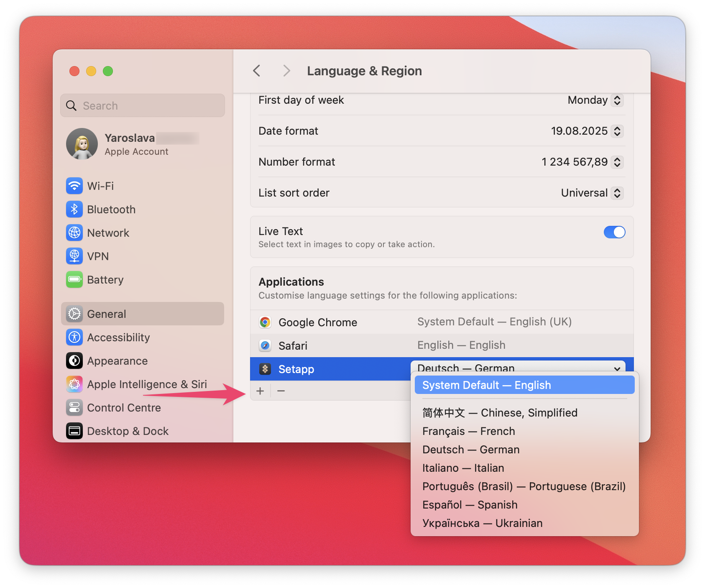Click the Setapp app icon
Screen dimensions: 705x588
tap(265, 369)
